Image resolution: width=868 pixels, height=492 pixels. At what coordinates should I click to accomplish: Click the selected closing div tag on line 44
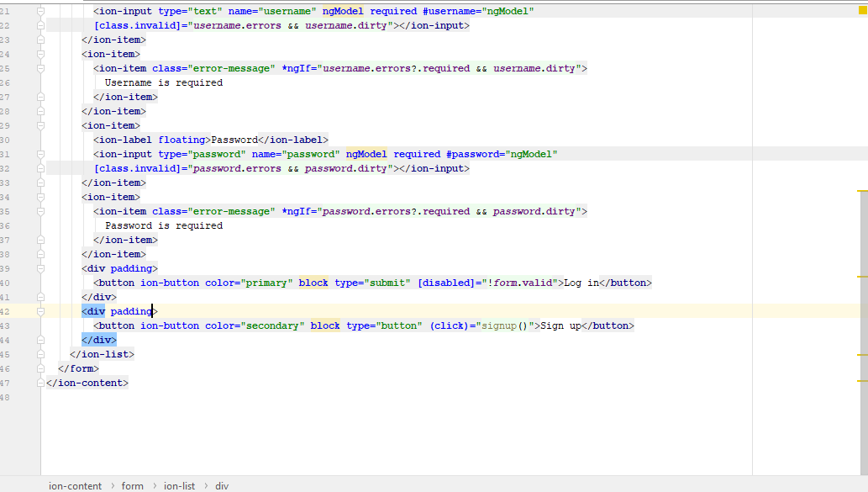pos(101,340)
